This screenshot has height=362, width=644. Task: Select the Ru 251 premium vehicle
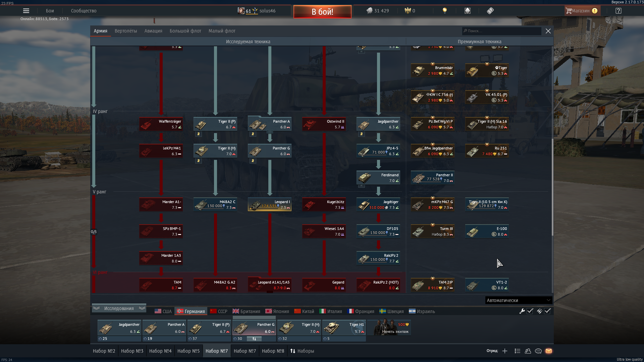click(x=487, y=151)
